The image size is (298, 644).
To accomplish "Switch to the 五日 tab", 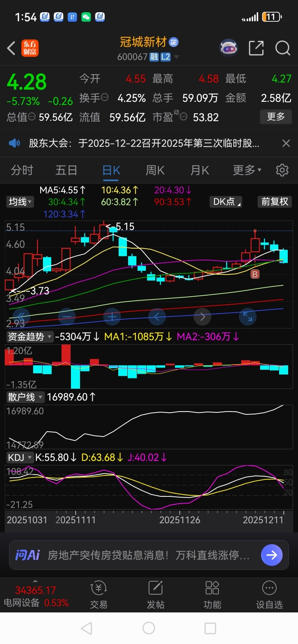I will [x=66, y=170].
